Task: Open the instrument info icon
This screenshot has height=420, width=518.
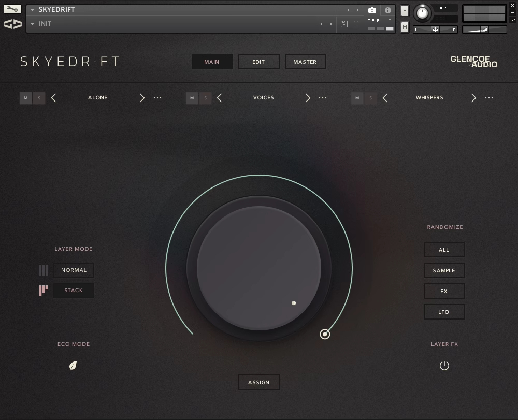Action: click(x=388, y=10)
